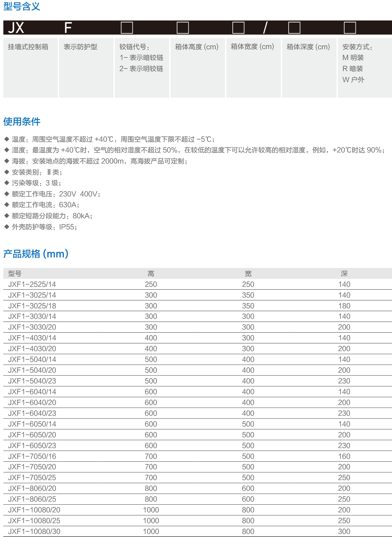392x537 pixels.
Task: Click the 型号 column header in the table
Action: tap(15, 273)
